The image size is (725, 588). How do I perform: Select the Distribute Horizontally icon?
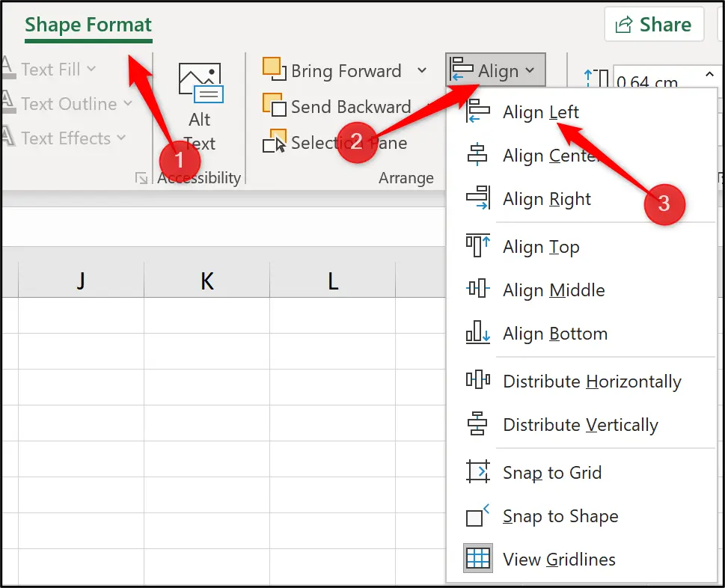477,381
